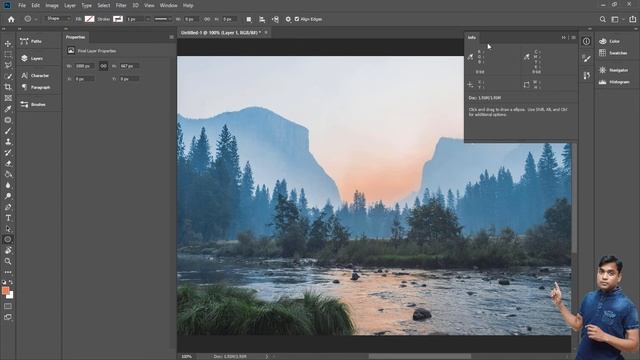Toggle the Align Edges checkbox
This screenshot has width=640, height=360.
click(x=297, y=19)
